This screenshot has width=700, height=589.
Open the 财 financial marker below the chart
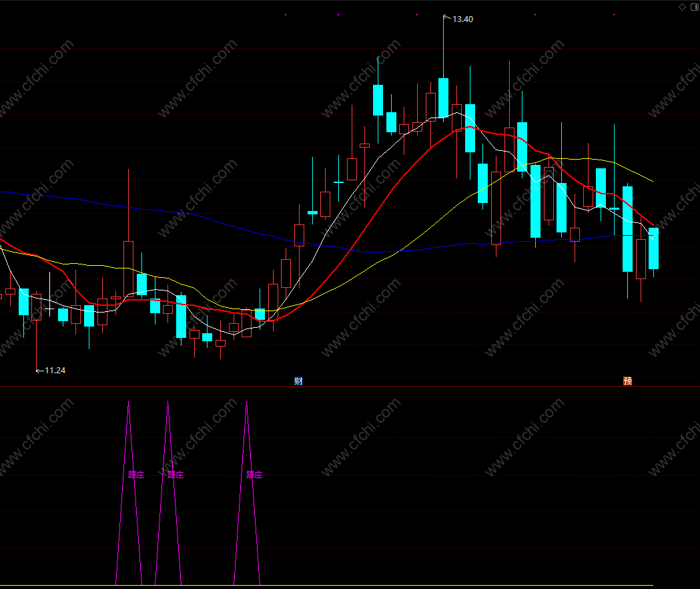click(x=299, y=381)
